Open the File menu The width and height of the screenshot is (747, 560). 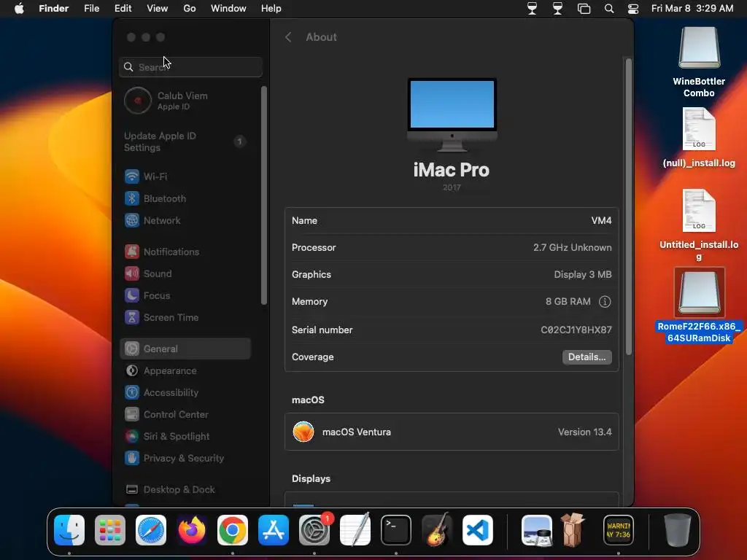91,9
